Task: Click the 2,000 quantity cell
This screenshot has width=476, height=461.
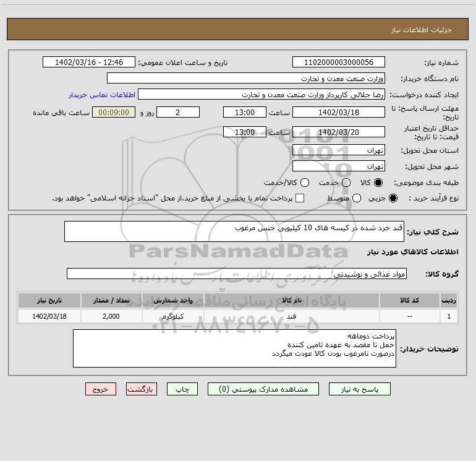Action: click(x=111, y=316)
